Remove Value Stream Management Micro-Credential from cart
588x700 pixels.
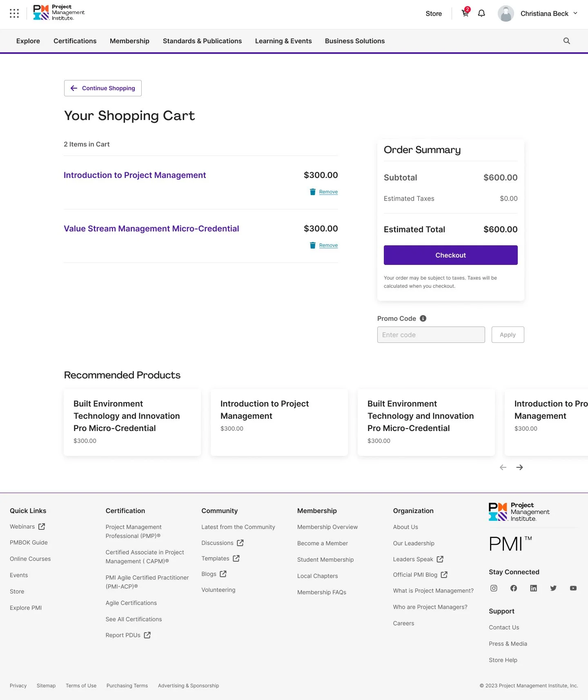328,245
